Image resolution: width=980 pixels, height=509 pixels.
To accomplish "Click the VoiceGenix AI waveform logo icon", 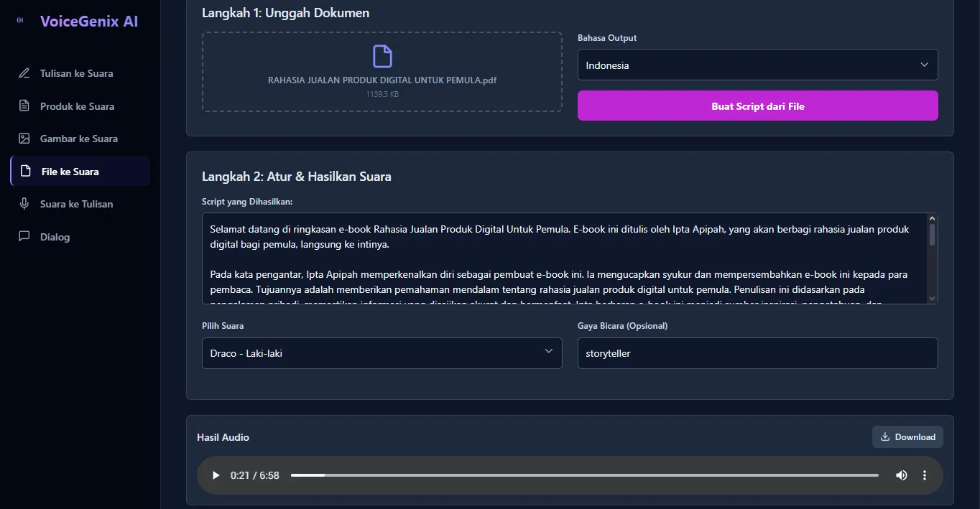I will [x=19, y=21].
